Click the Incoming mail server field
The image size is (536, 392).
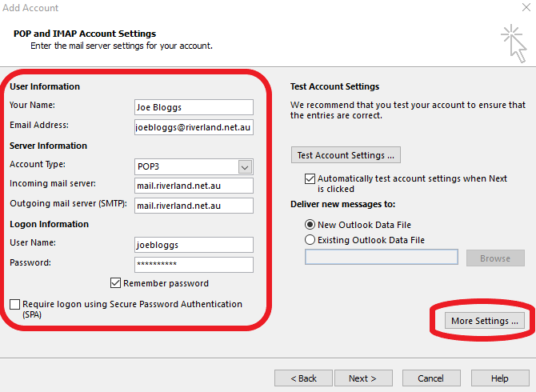pos(194,186)
